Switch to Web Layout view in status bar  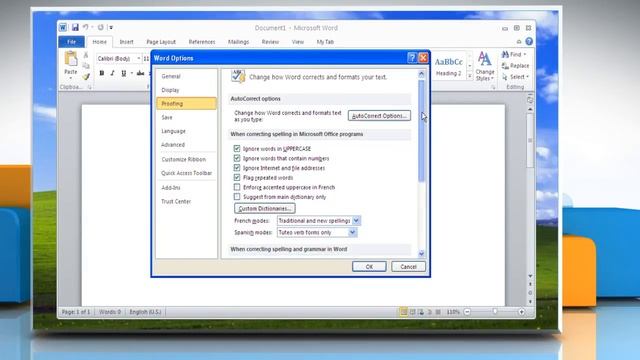(x=421, y=312)
